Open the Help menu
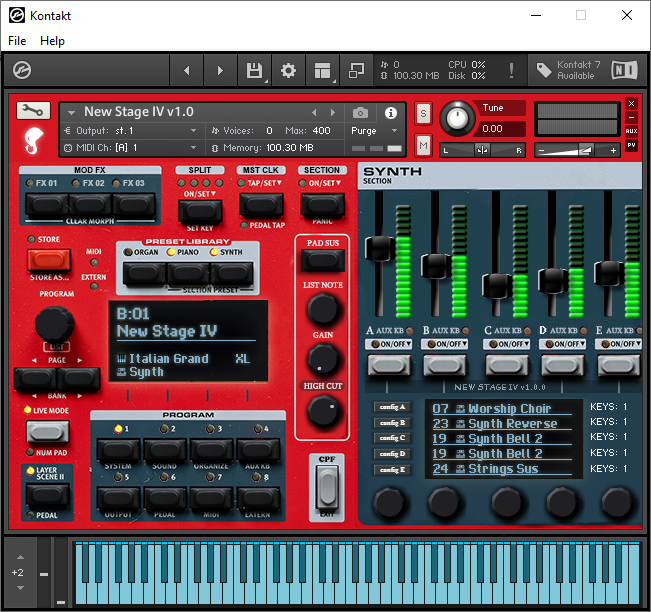Image resolution: width=651 pixels, height=612 pixels. (52, 41)
